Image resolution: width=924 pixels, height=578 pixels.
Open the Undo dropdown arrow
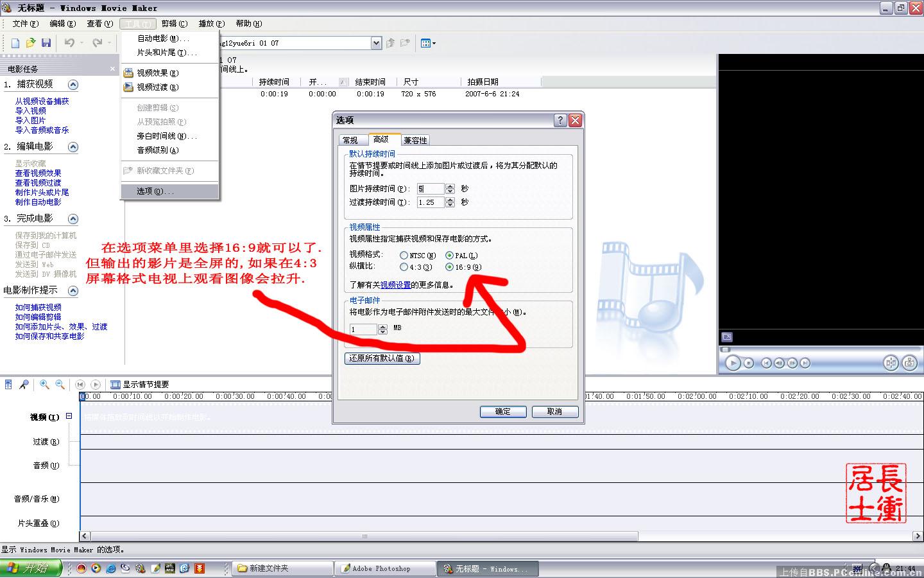point(82,43)
